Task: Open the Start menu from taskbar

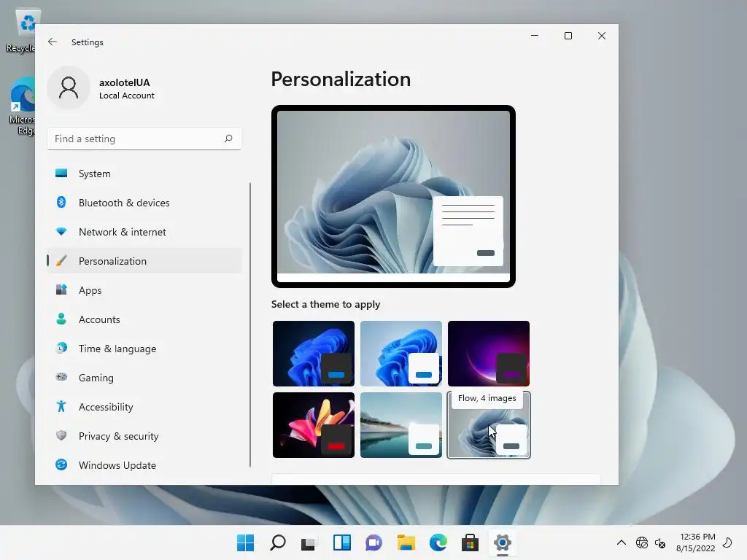Action: pyautogui.click(x=245, y=542)
